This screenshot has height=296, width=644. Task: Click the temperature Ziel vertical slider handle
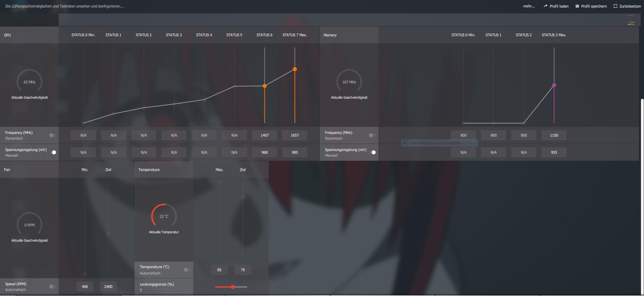point(243,197)
